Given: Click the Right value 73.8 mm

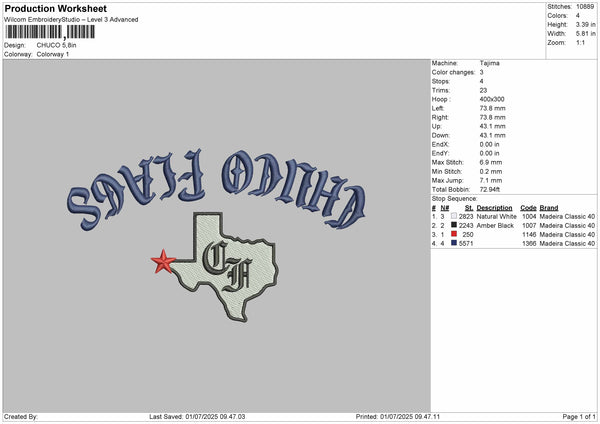Looking at the screenshot, I should tap(492, 117).
